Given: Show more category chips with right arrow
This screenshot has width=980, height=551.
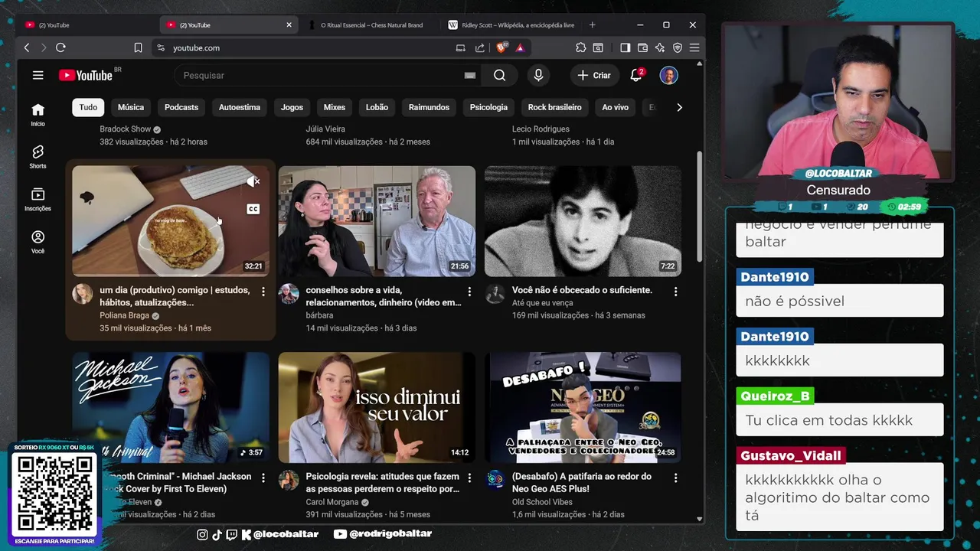Looking at the screenshot, I should tap(679, 107).
